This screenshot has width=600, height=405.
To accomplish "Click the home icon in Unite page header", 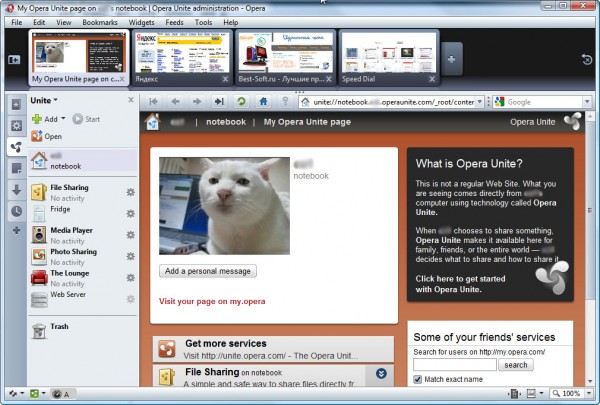I will [x=152, y=122].
